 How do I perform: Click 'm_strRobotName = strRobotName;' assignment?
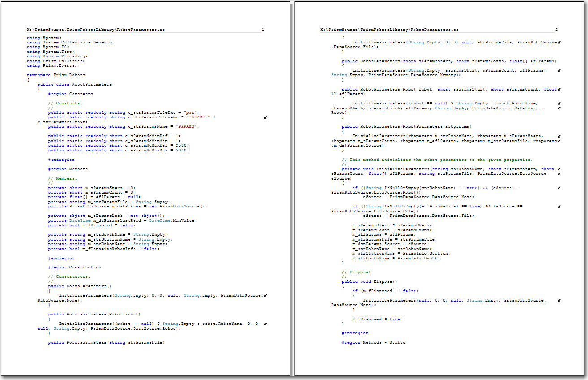pos(392,249)
